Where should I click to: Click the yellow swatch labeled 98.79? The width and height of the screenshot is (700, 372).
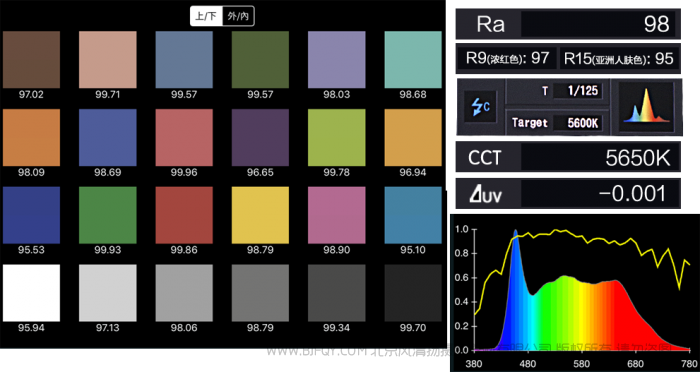260,215
